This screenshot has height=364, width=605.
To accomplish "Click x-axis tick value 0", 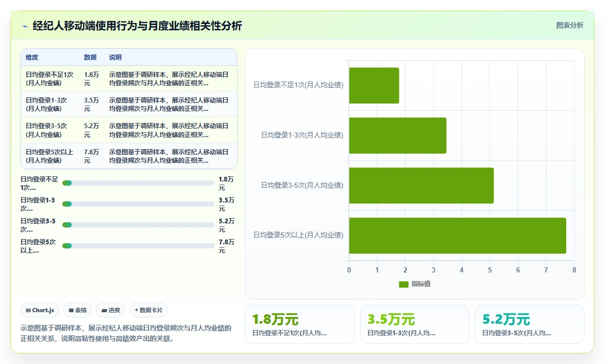I will click(349, 270).
